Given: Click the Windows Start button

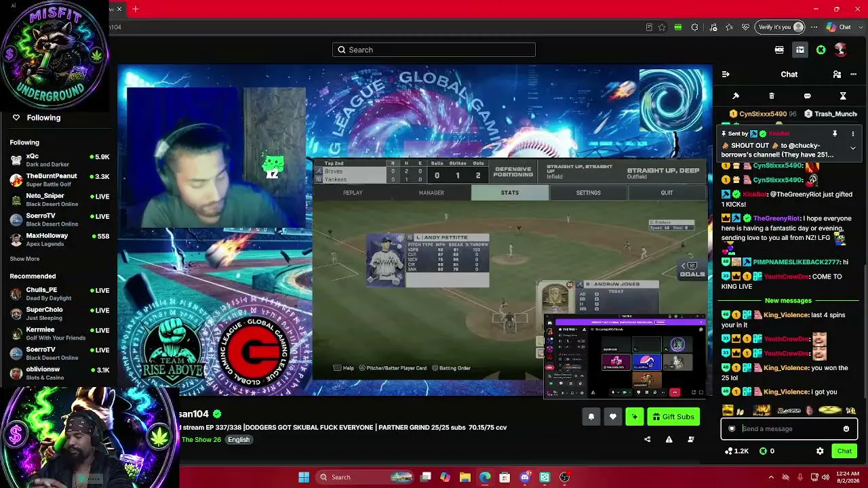Looking at the screenshot, I should [x=304, y=477].
